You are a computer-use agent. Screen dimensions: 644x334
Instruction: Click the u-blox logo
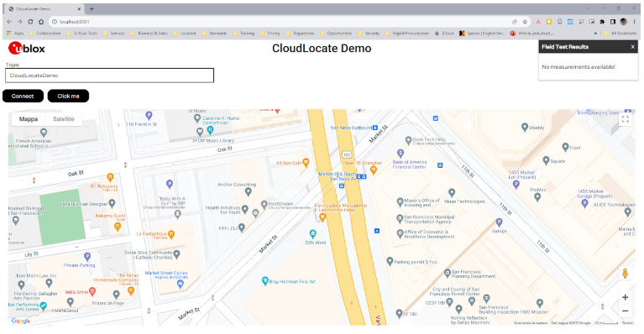tap(27, 49)
